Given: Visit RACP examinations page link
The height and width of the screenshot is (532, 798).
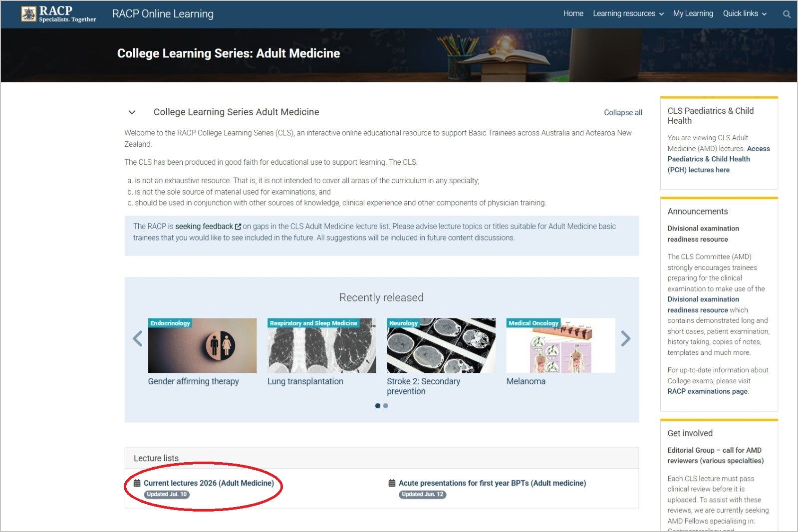Looking at the screenshot, I should pyautogui.click(x=708, y=391).
